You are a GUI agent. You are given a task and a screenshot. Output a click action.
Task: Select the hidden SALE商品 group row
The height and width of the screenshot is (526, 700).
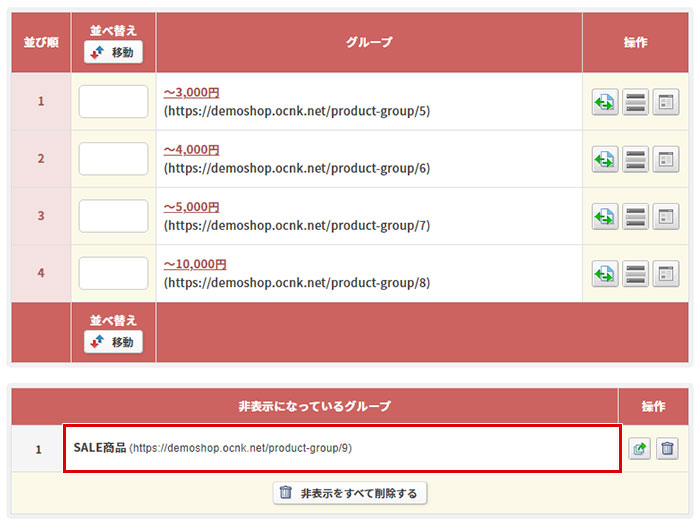coord(342,448)
